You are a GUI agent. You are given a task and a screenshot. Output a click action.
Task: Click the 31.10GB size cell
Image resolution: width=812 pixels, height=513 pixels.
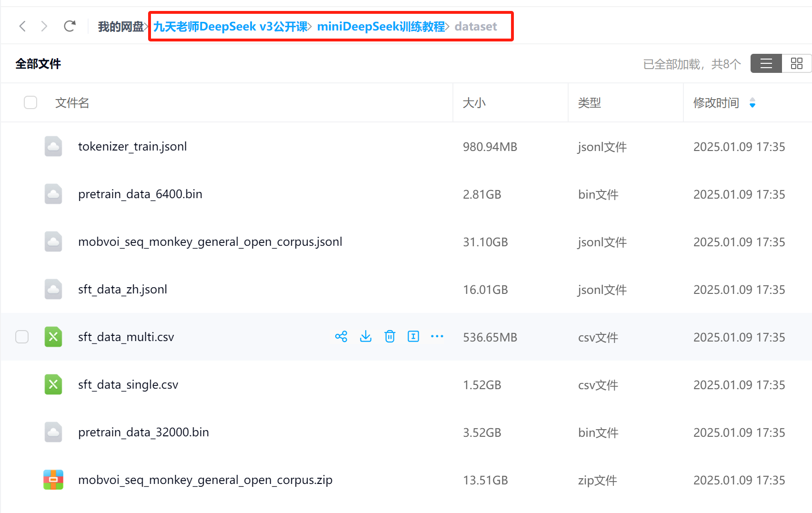coord(485,242)
